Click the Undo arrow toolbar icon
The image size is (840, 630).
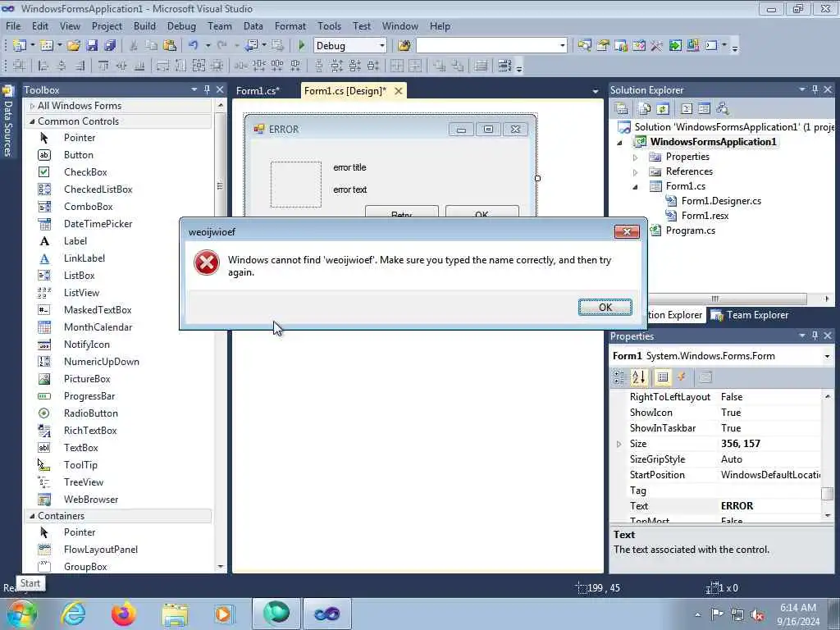point(194,46)
